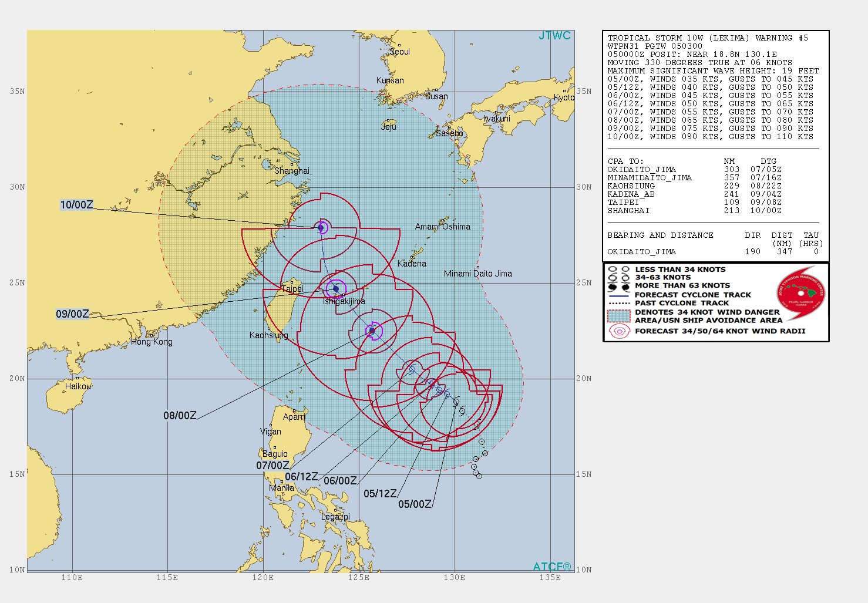Click the 05/00Z forecast time label
868x603 pixels.
click(415, 504)
